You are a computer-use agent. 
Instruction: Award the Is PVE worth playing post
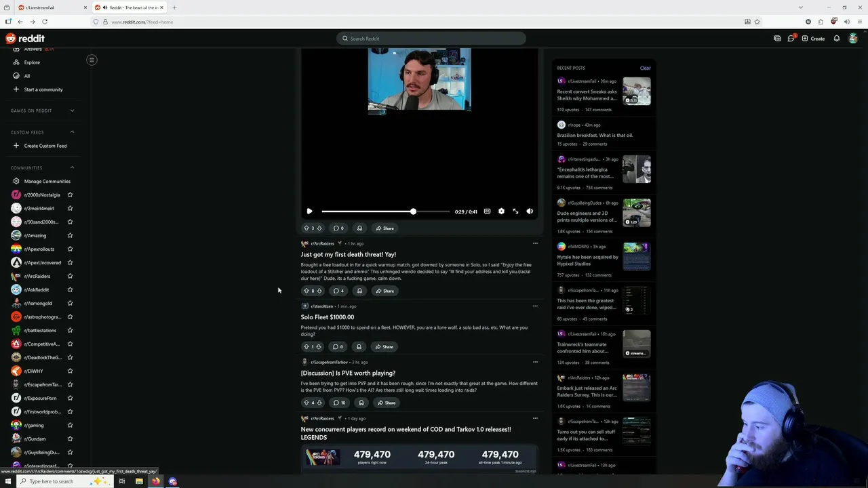coord(361,403)
